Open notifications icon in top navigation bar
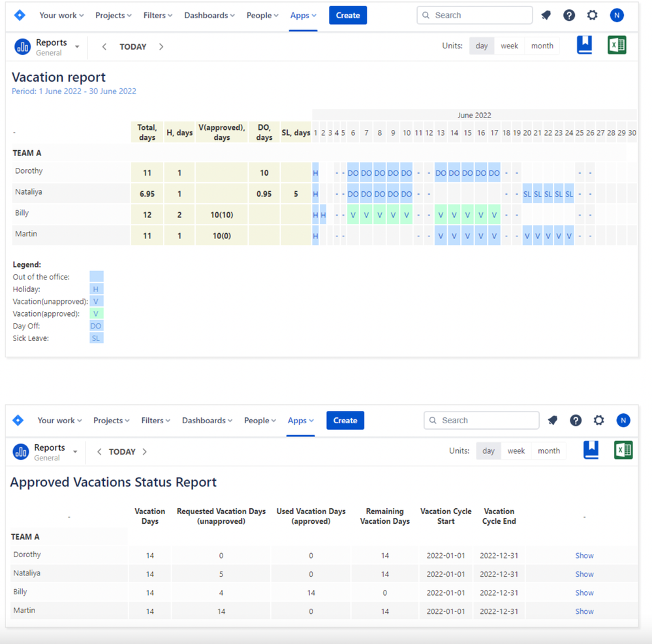652x644 pixels. [x=546, y=16]
